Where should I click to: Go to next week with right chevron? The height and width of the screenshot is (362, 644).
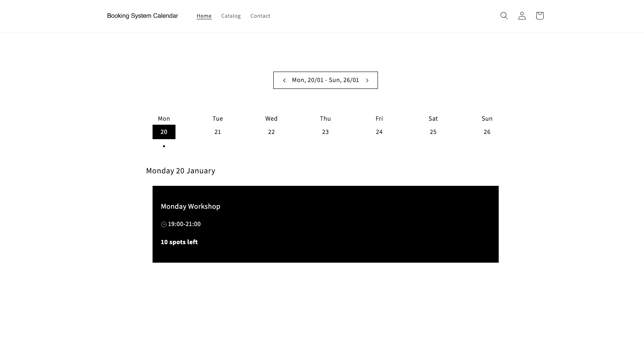[367, 80]
